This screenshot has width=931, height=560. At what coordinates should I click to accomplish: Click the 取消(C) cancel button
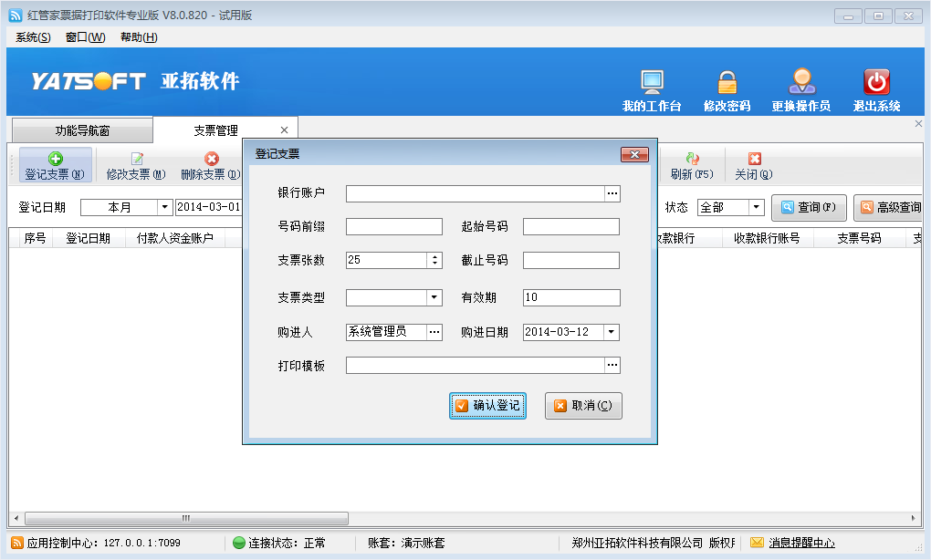[x=582, y=406]
